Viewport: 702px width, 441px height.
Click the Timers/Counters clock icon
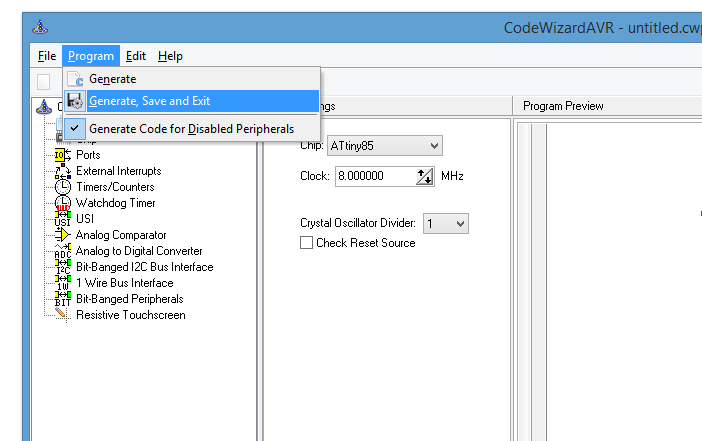63,187
